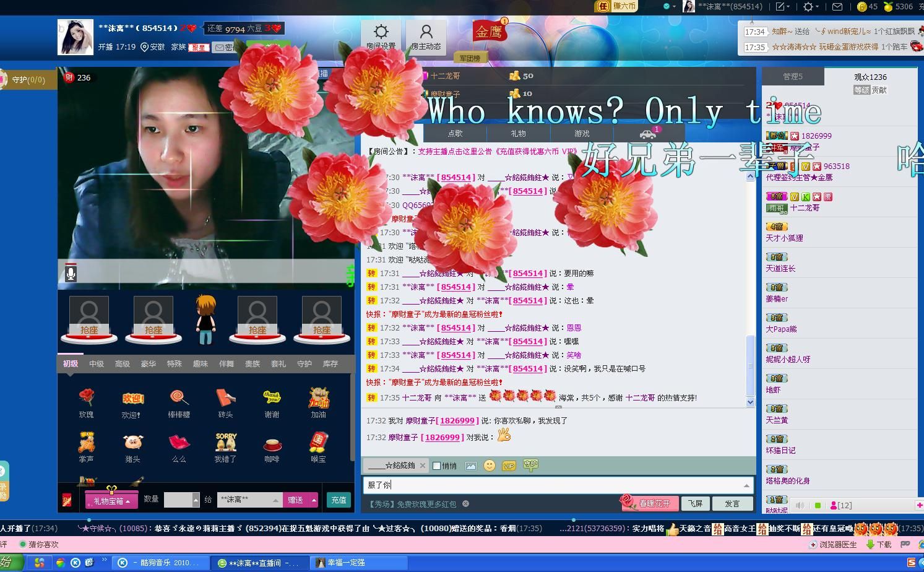Select the 猪头 pig head gift
This screenshot has height=572, width=924.
tap(132, 442)
